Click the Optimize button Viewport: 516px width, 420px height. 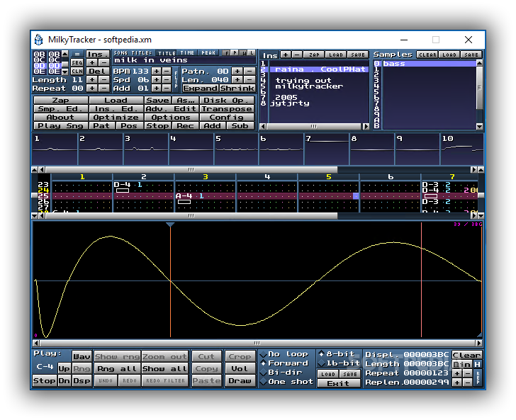(x=116, y=118)
